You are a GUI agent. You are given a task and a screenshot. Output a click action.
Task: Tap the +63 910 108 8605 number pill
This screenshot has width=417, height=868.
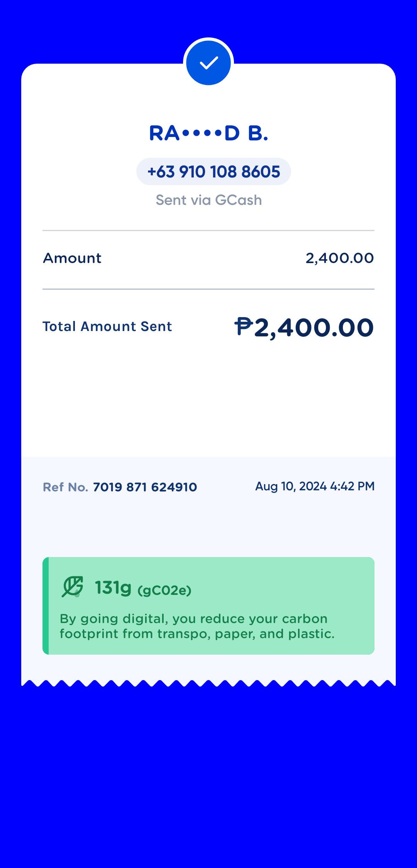click(x=214, y=172)
